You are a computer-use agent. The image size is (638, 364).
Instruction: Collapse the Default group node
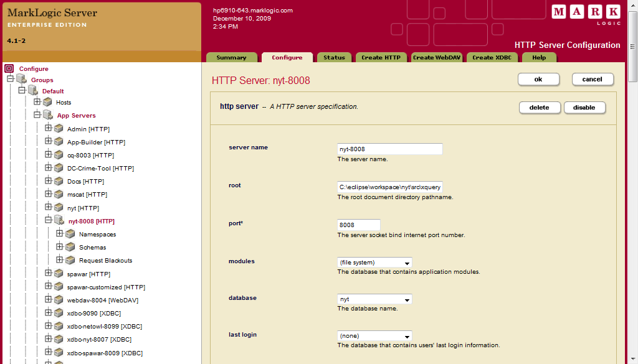pyautogui.click(x=22, y=90)
